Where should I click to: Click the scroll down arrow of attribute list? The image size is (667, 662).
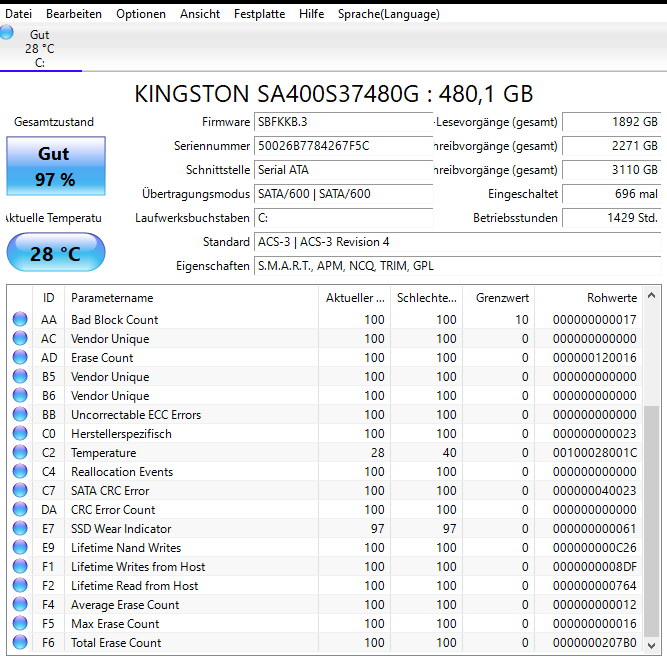point(651,645)
